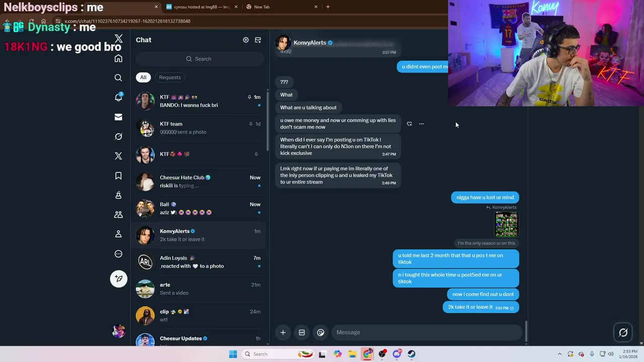The image size is (644, 362).
Task: Open OBS from the taskbar
Action: pos(382,354)
